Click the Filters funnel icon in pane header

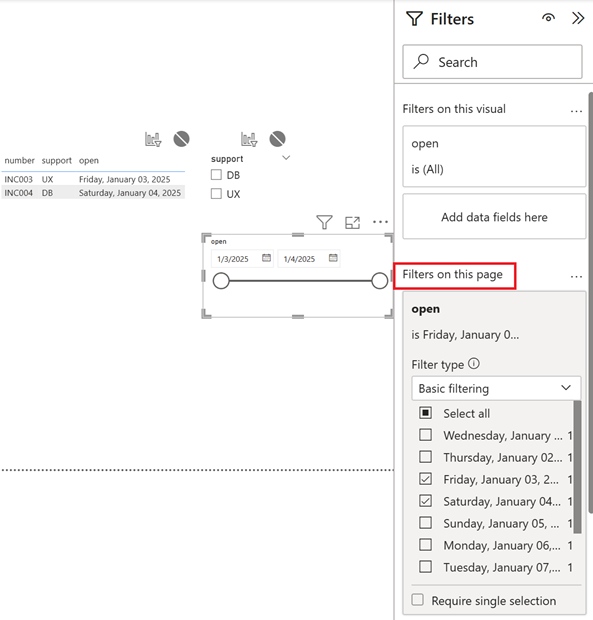tap(414, 19)
